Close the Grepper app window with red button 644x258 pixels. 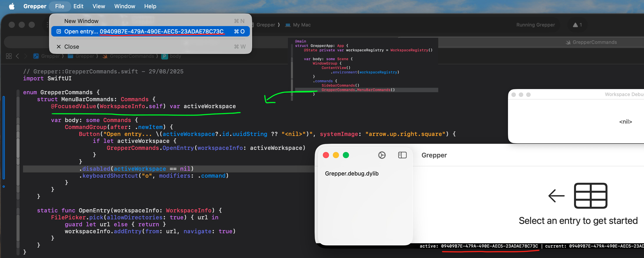click(x=326, y=155)
